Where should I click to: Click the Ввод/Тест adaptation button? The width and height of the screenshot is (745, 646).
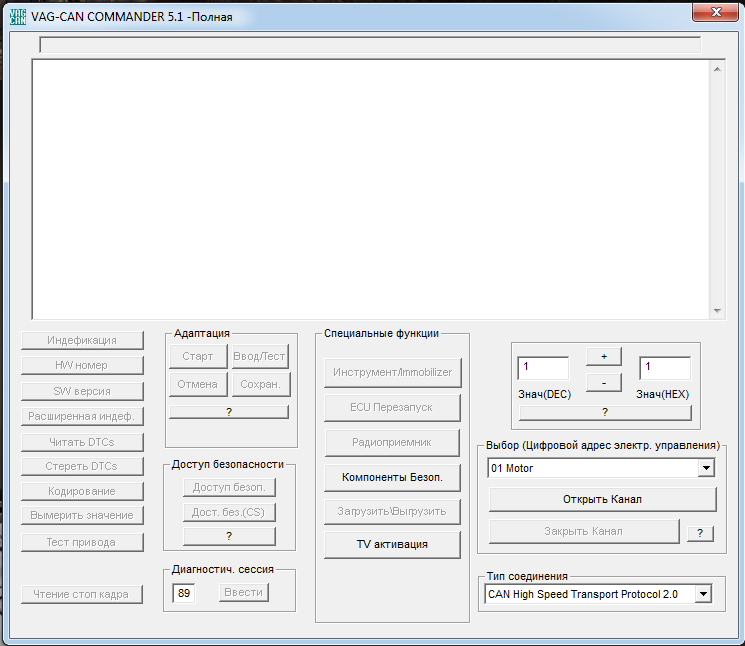(260, 356)
